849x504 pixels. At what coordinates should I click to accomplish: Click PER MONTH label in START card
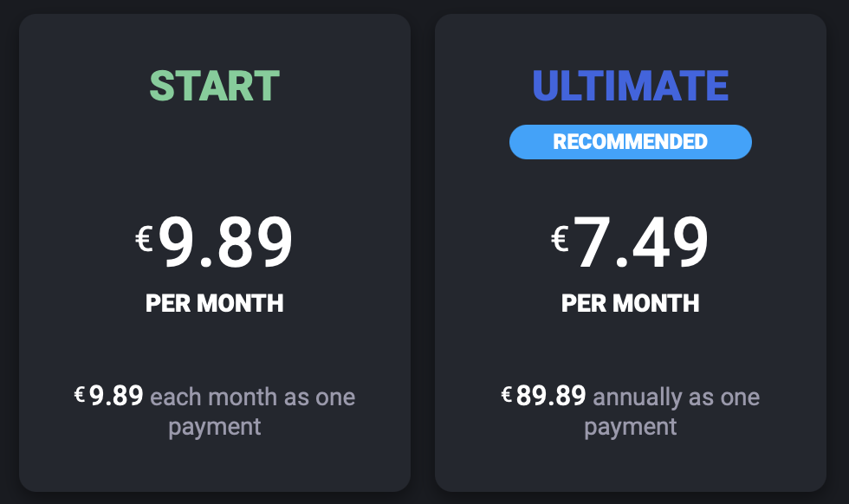[215, 303]
